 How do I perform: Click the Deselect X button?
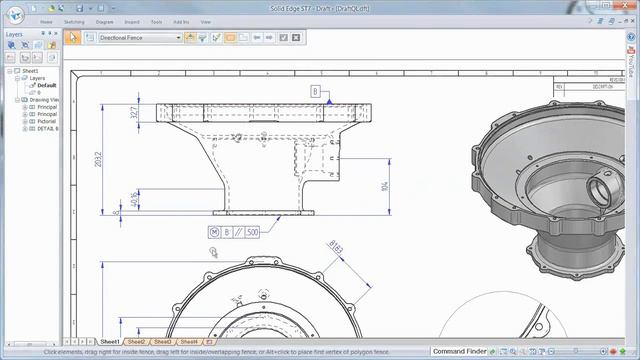pos(296,38)
